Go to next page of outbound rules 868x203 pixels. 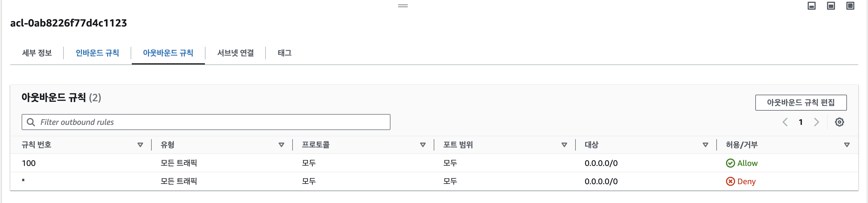click(816, 122)
